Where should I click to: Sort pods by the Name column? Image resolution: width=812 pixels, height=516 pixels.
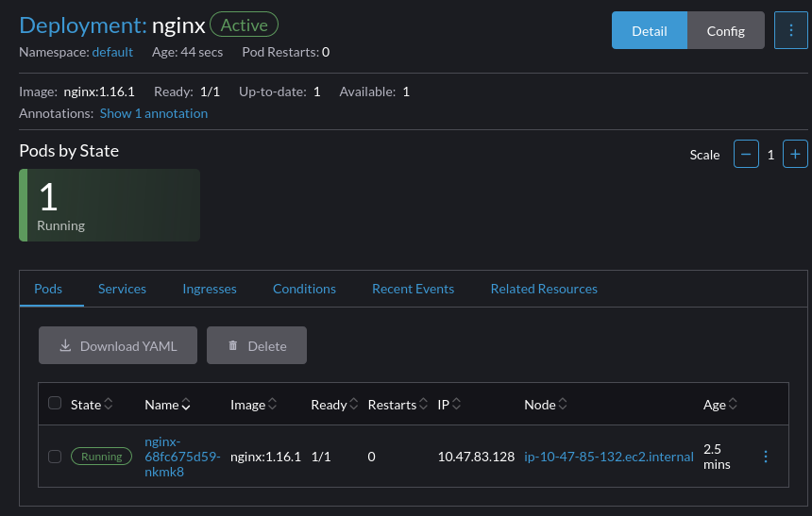167,405
